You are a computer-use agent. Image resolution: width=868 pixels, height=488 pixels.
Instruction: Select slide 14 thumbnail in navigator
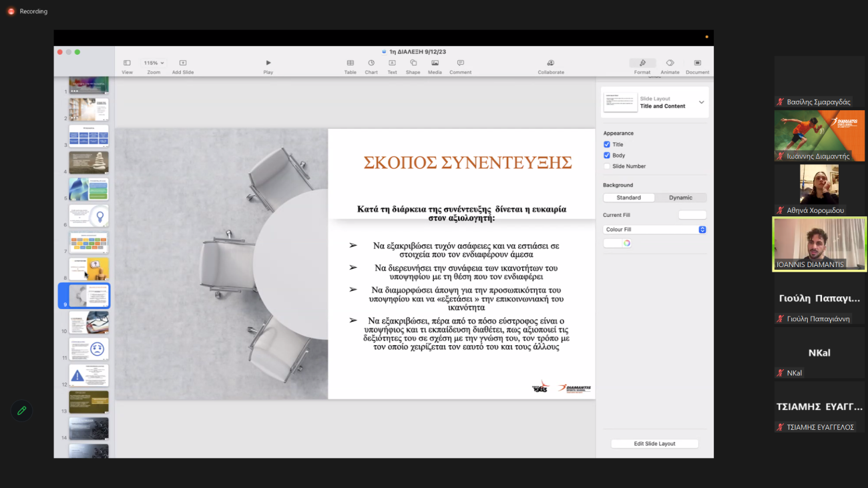pos(89,429)
